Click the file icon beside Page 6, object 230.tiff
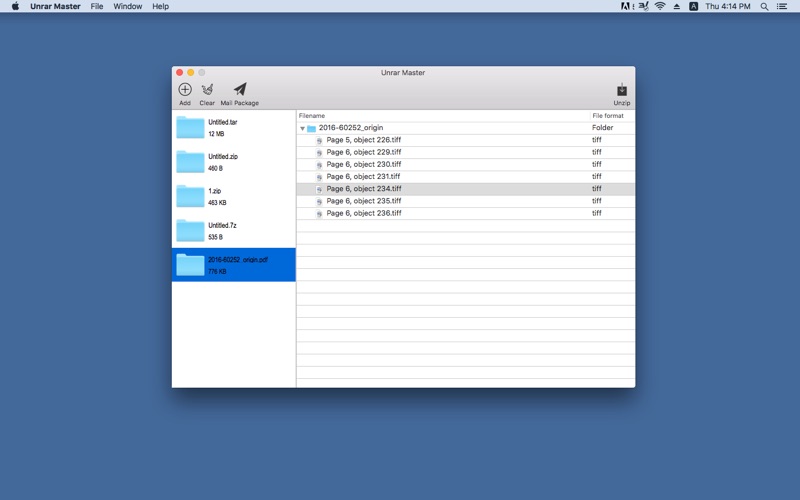This screenshot has height=500, width=800. tap(319, 165)
